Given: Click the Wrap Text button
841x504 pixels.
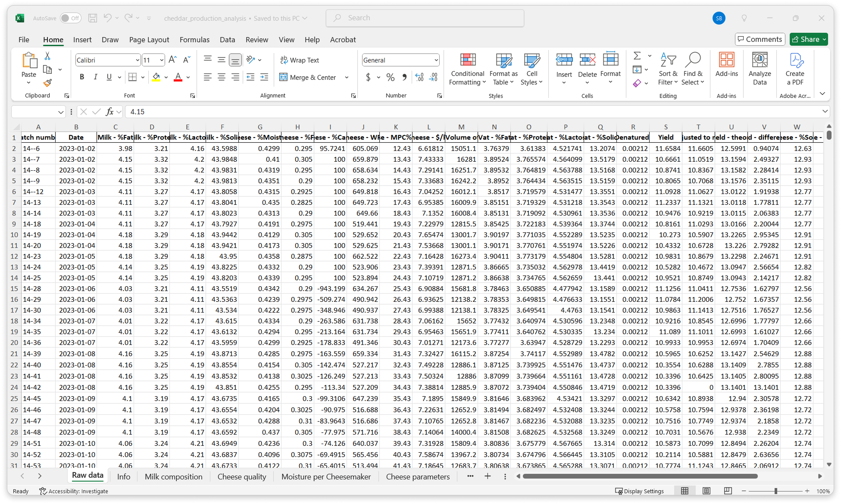Looking at the screenshot, I should click(x=300, y=60).
